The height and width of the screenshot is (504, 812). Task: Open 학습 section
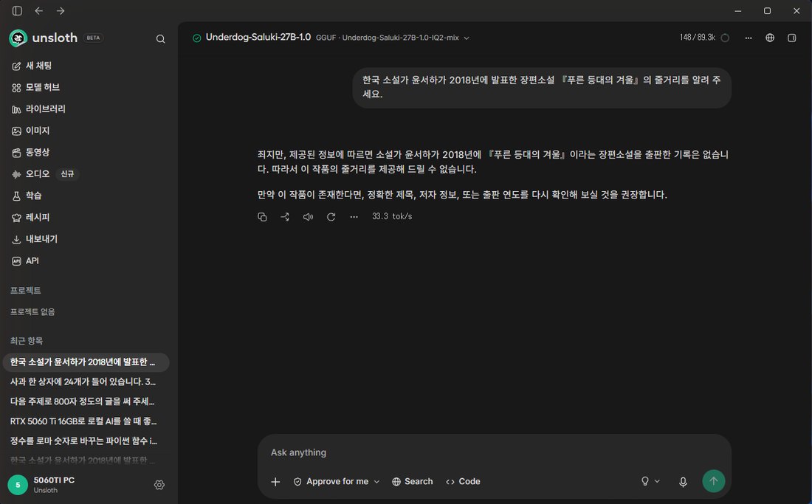(x=27, y=196)
